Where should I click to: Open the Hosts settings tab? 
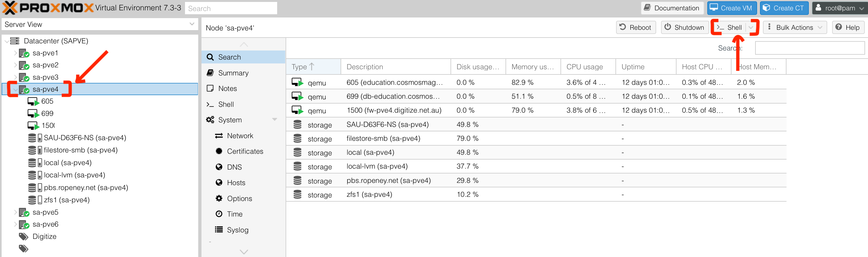tap(243, 183)
